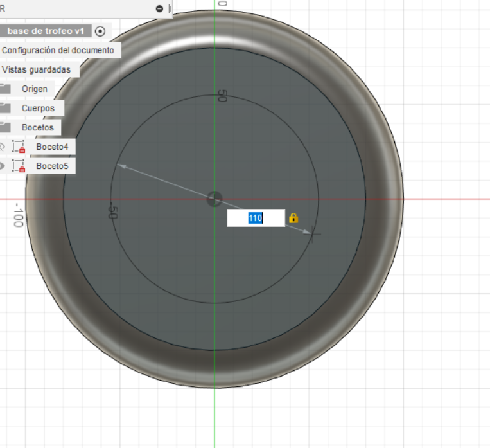This screenshot has height=448, width=490.
Task: Toggle visibility eye of Boceto4
Action: (2, 147)
